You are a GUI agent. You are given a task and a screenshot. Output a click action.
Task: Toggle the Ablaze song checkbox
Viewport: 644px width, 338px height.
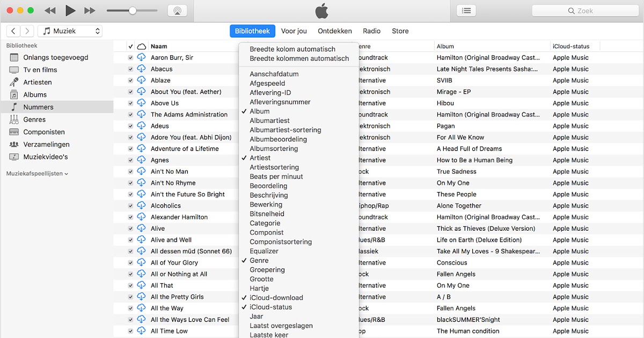[x=130, y=80]
